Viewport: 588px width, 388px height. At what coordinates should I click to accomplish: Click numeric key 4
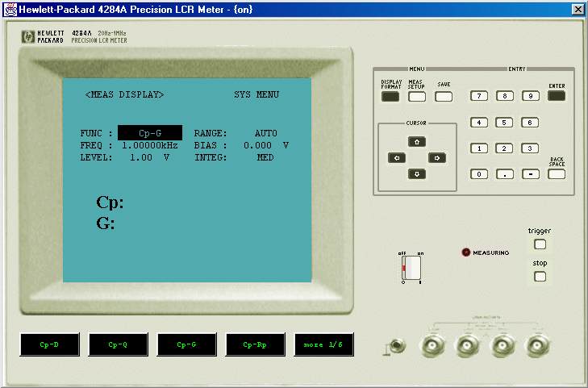coord(479,123)
